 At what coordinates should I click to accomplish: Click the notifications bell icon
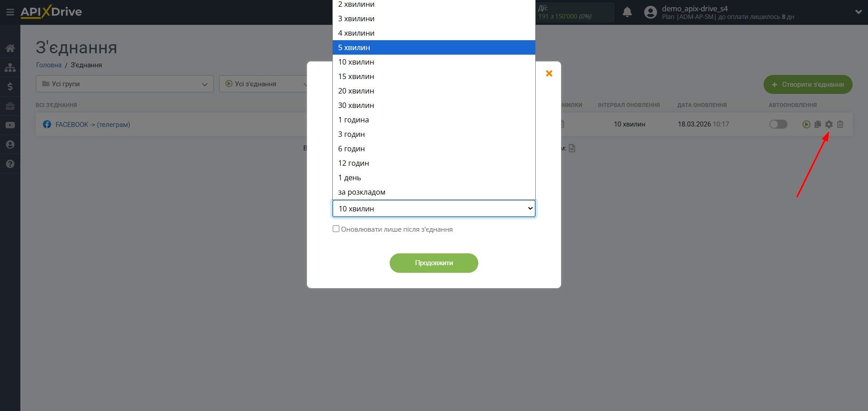coord(627,12)
